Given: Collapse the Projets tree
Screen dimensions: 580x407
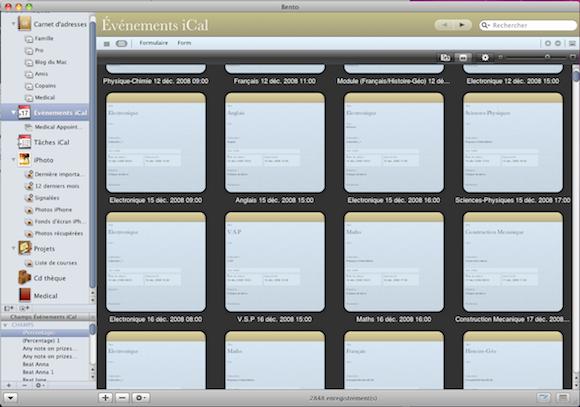Looking at the screenshot, I should [x=13, y=248].
